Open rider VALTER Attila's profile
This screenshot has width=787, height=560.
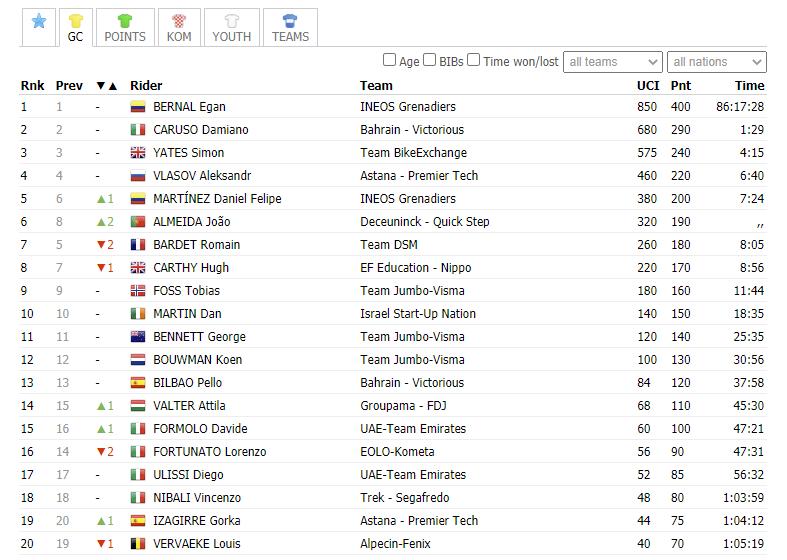point(189,406)
